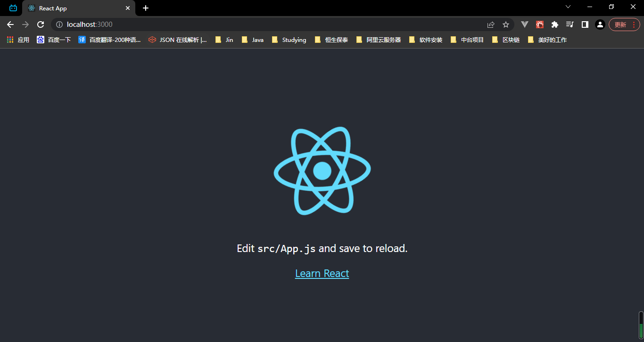Open the Extensions puzzle menu
The width and height of the screenshot is (644, 342).
555,24
